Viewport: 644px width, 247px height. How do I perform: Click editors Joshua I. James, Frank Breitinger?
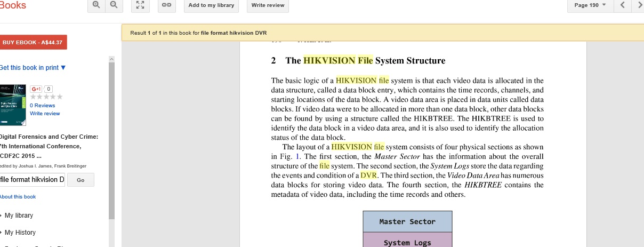pyautogui.click(x=43, y=166)
